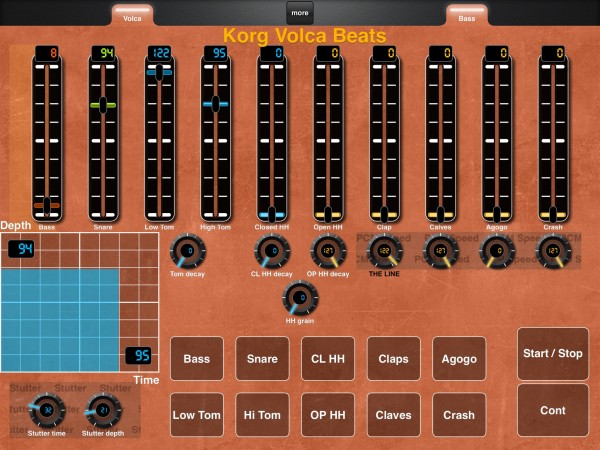
Task: Click the Bass fader orange handle
Action: click(47, 206)
